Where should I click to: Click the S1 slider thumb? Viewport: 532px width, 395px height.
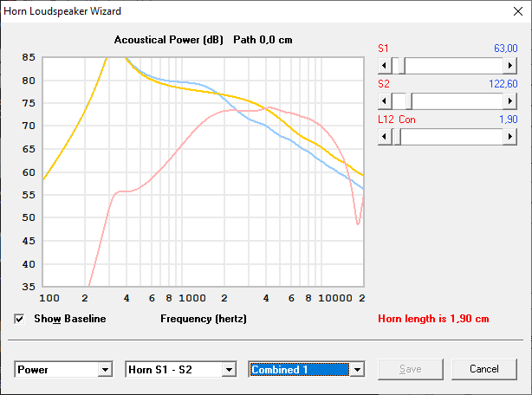[x=402, y=66]
